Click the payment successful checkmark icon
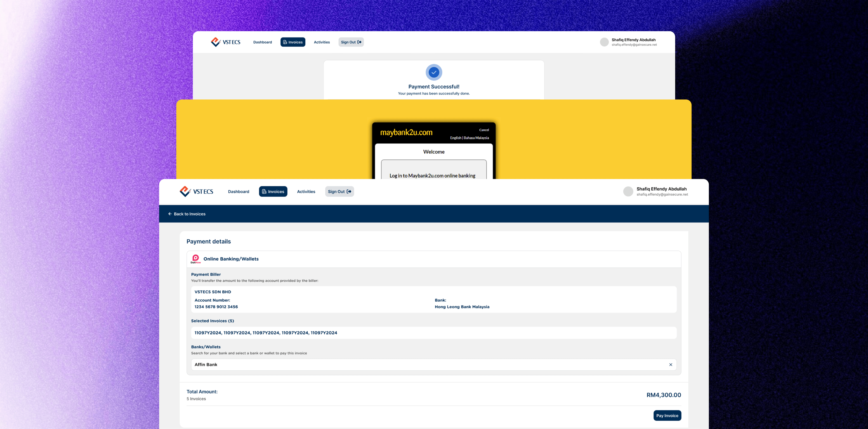The image size is (868, 429). point(434,72)
